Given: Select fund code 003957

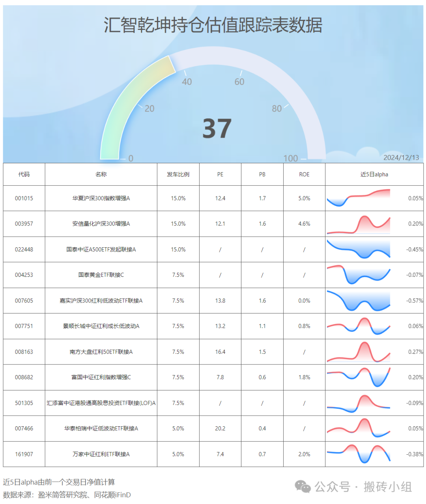Looking at the screenshot, I should click(24, 224).
